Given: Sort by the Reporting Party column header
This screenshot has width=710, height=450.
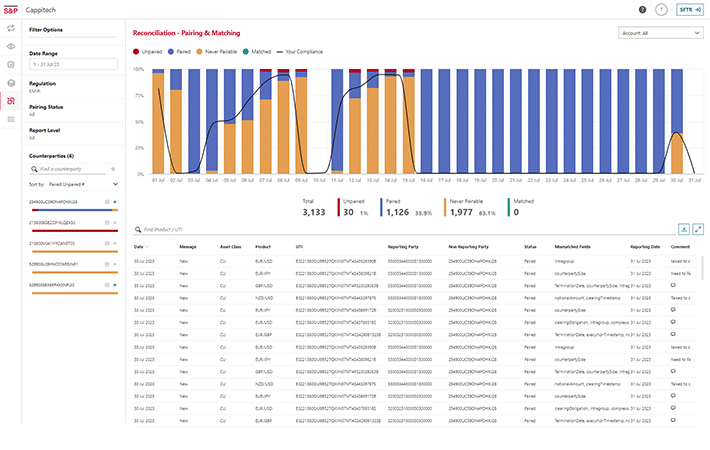Looking at the screenshot, I should coord(403,247).
